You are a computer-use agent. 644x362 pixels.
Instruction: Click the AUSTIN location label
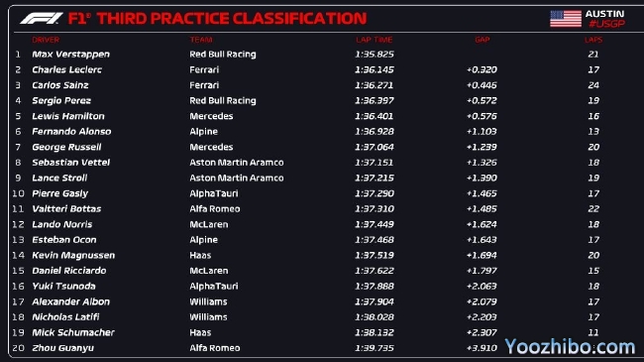point(604,14)
